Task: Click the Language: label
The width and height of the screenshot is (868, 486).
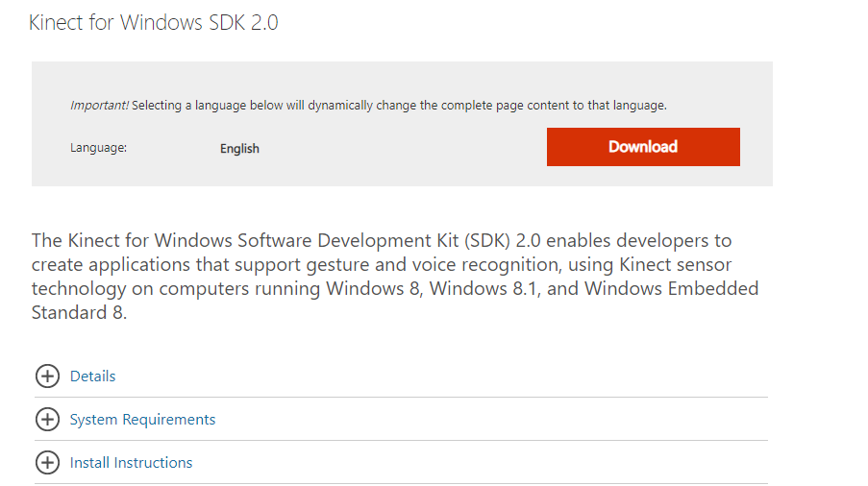Action: 99,148
